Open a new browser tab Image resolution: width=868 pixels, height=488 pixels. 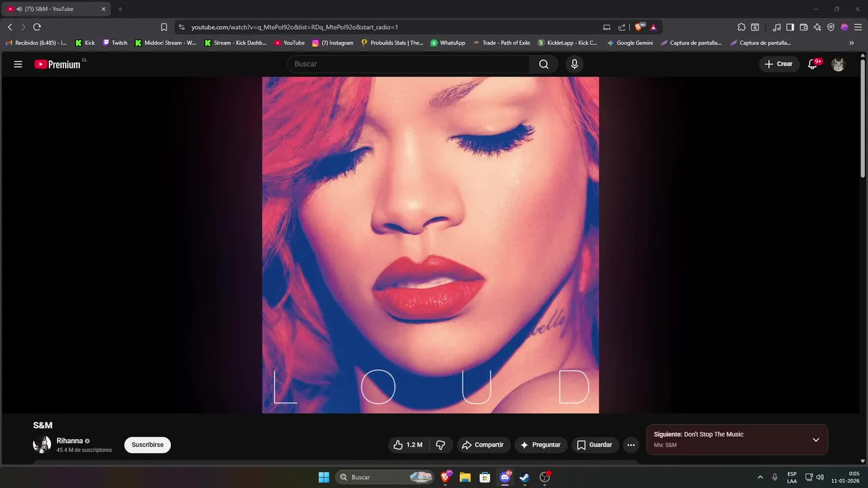121,9
